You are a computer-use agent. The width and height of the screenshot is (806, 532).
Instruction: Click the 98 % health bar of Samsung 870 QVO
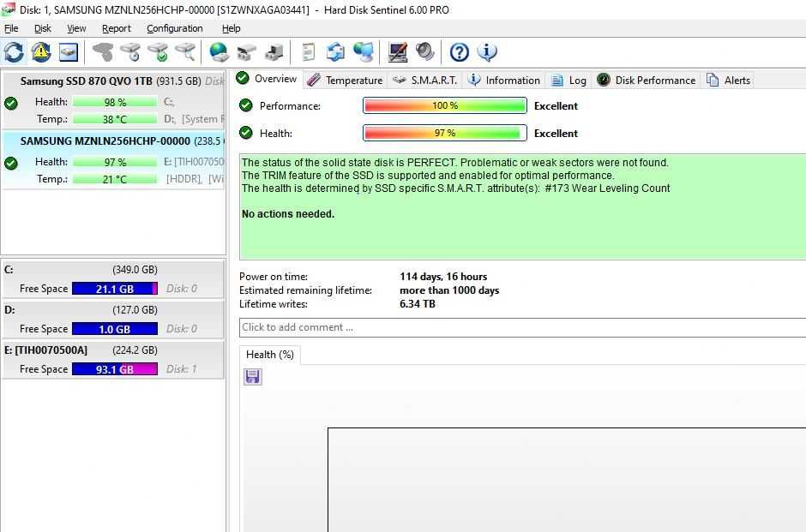pyautogui.click(x=115, y=102)
